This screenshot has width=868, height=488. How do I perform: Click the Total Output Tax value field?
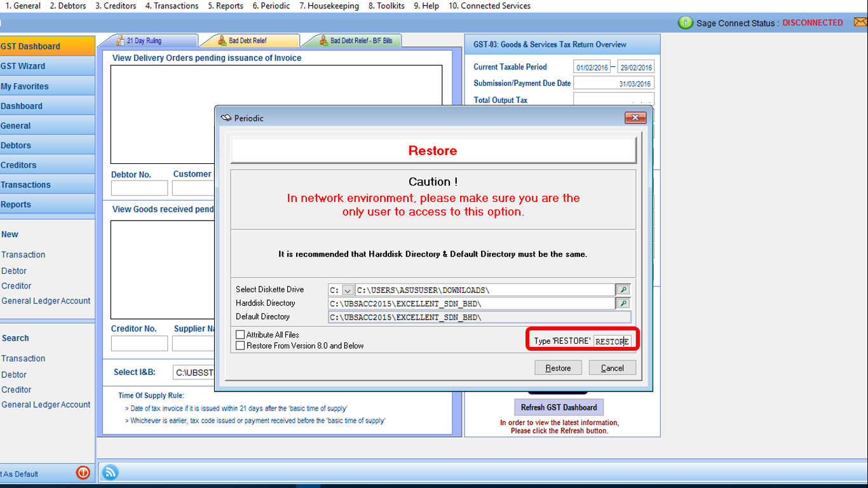pyautogui.click(x=614, y=100)
